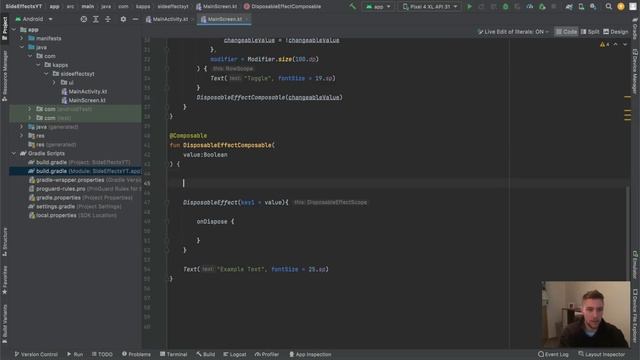Open the Build tool tab
This screenshot has width=640, height=360.
(205, 354)
